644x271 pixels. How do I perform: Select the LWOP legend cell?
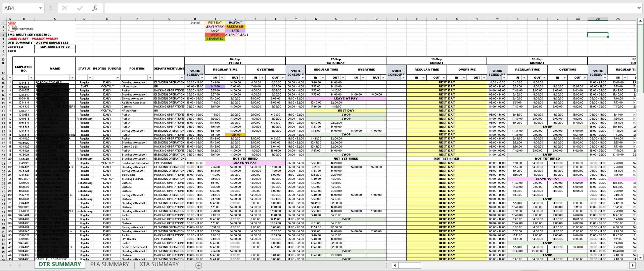(x=215, y=31)
